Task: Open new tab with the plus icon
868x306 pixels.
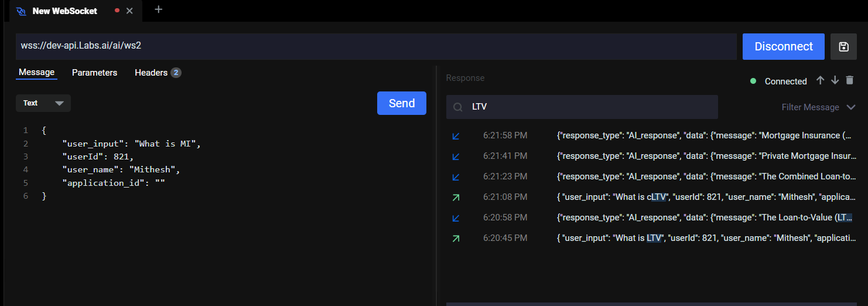Action: click(158, 10)
